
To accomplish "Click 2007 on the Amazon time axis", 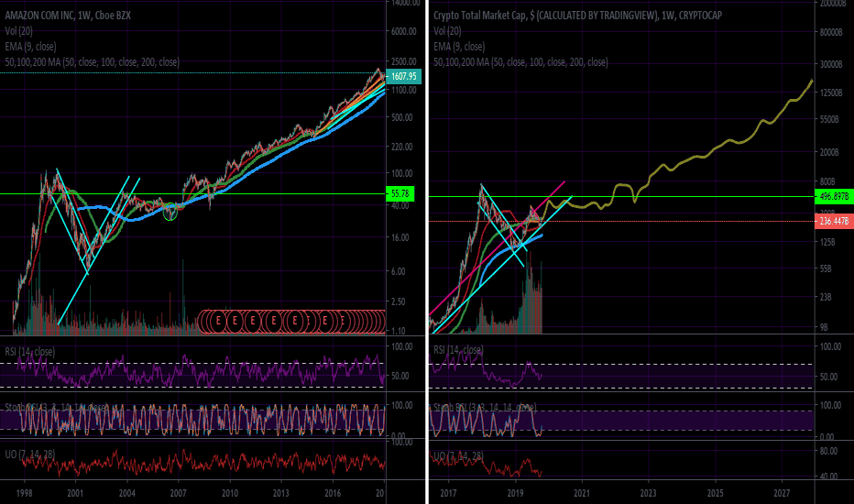I will (178, 493).
